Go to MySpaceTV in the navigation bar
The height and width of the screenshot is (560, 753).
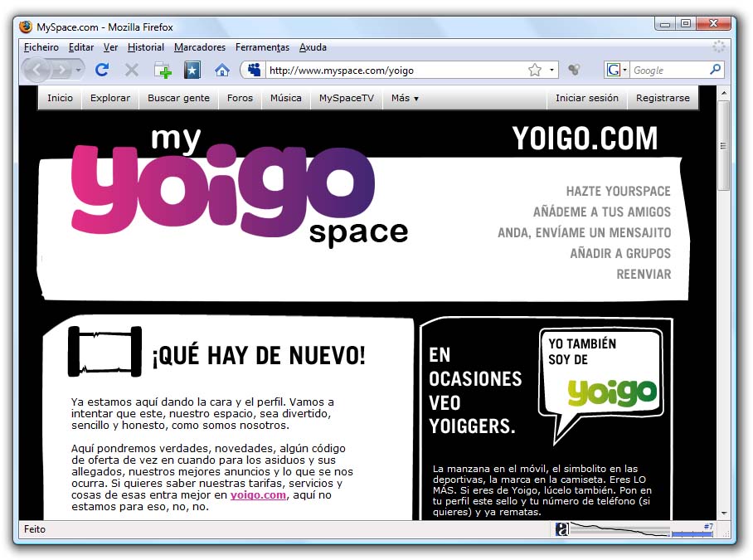[347, 98]
